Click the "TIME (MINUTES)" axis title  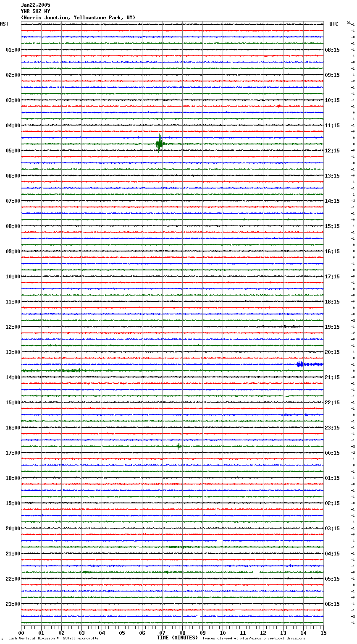177,638
